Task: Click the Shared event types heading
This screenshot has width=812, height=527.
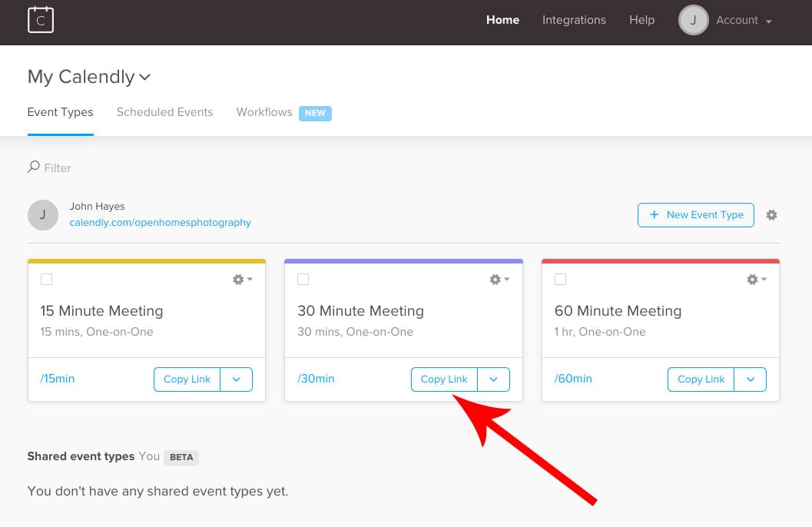Action: click(81, 456)
